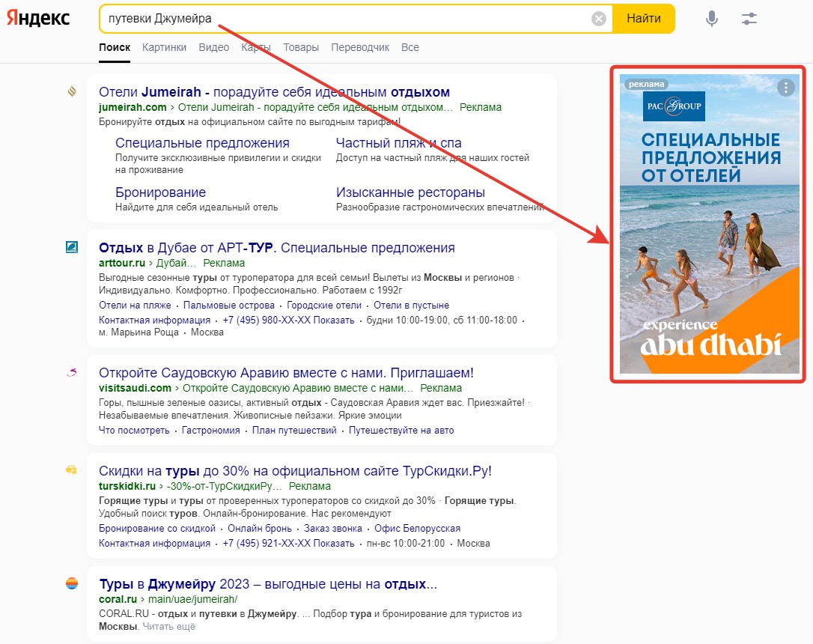
Task: Select the Поиск tab
Action: (x=115, y=47)
